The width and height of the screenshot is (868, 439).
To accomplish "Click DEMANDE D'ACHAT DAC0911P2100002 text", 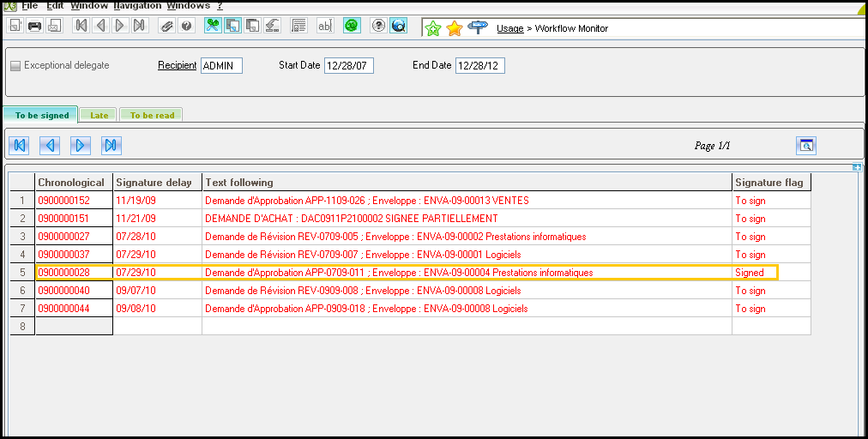I will 351,218.
